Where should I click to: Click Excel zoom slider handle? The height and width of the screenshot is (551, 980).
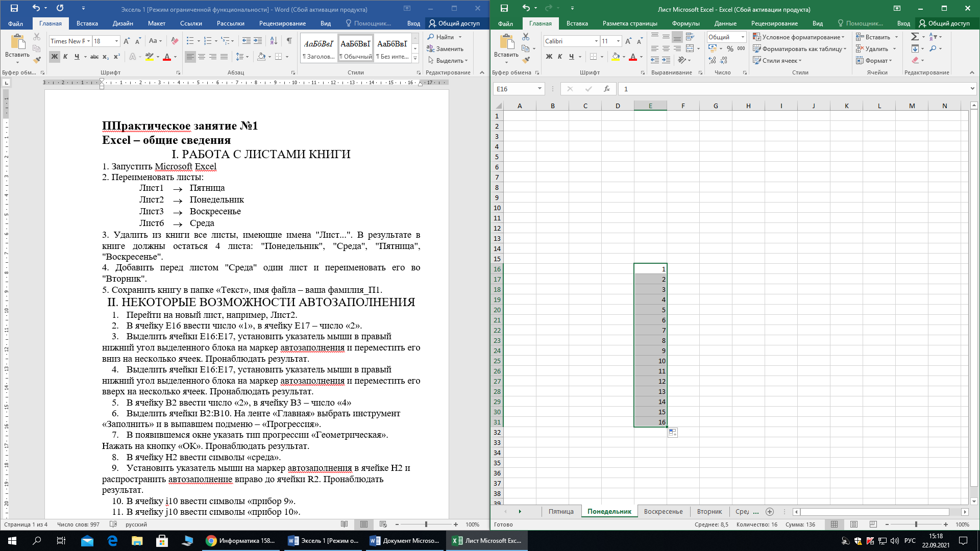[x=916, y=524]
